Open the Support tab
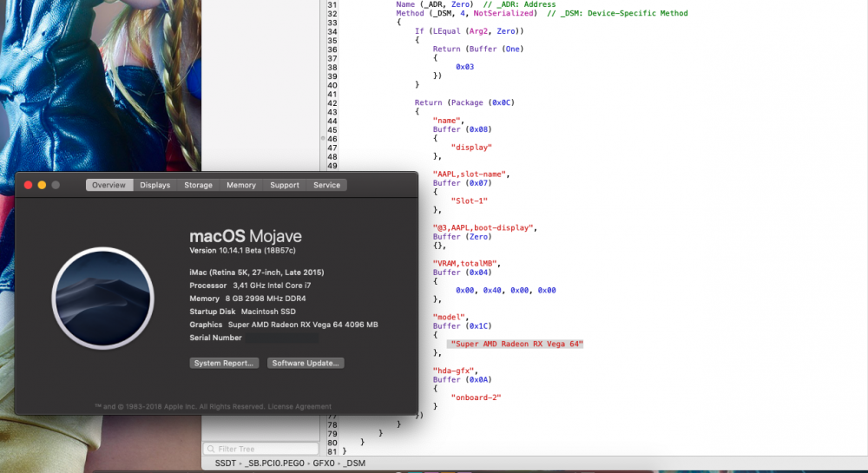 click(x=285, y=185)
